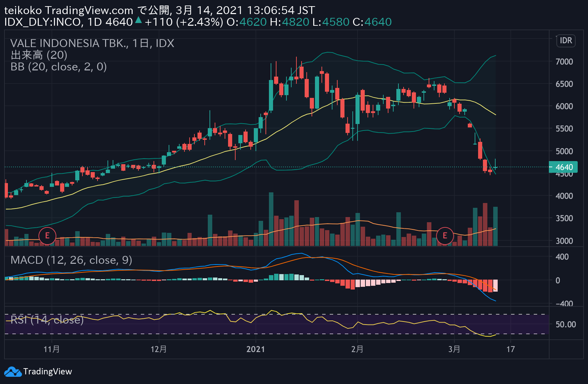Click the 17 date axis label
The image size is (588, 384).
(511, 349)
